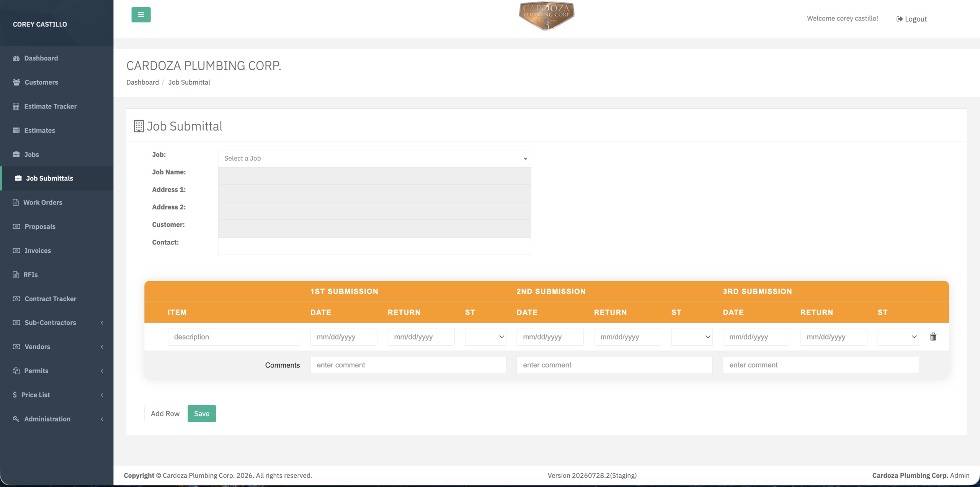This screenshot has width=980, height=487.
Task: Click the green hamburger menu toggle
Action: pyautogui.click(x=141, y=15)
